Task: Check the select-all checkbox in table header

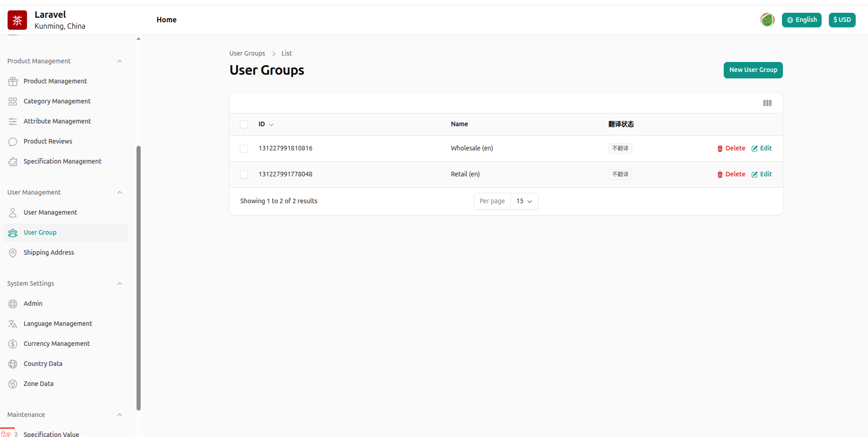Action: [x=244, y=124]
